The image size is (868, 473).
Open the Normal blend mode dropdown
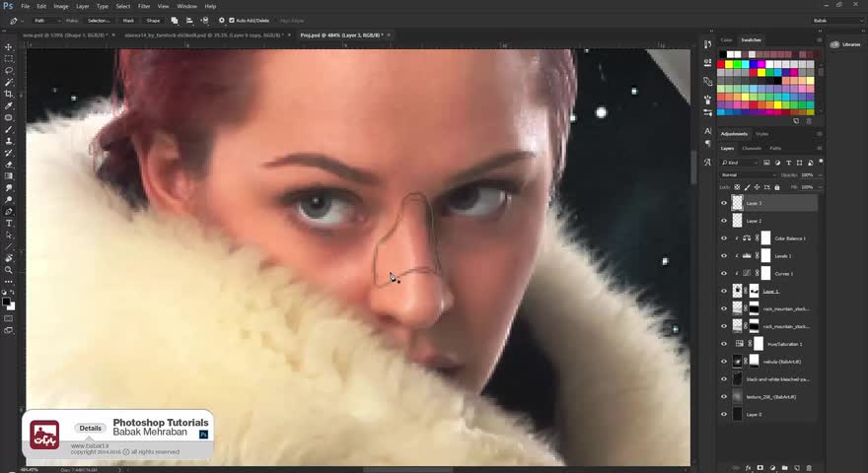tap(748, 174)
